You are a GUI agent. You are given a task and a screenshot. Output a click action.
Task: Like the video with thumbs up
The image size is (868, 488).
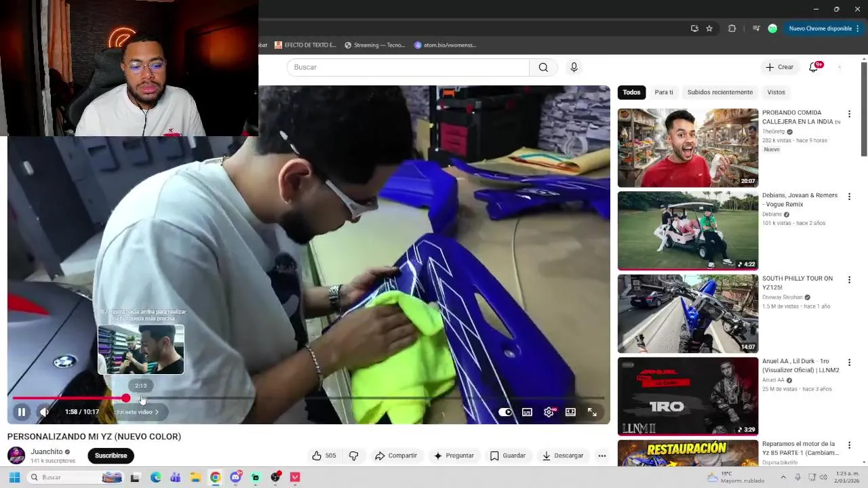[x=324, y=455]
